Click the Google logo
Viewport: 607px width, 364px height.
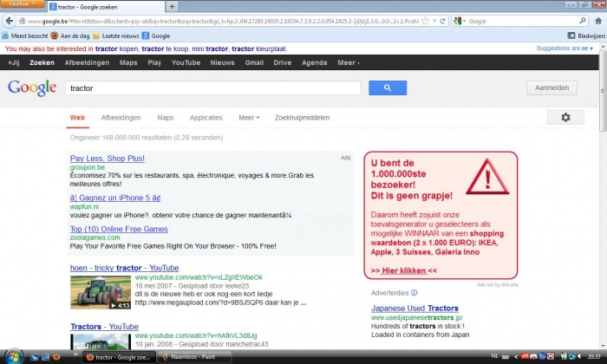pyautogui.click(x=32, y=88)
